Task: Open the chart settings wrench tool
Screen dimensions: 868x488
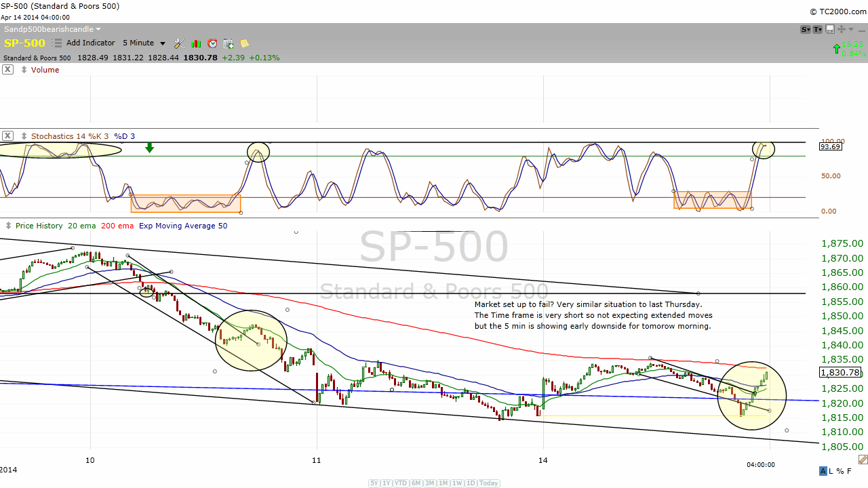Action: (179, 43)
